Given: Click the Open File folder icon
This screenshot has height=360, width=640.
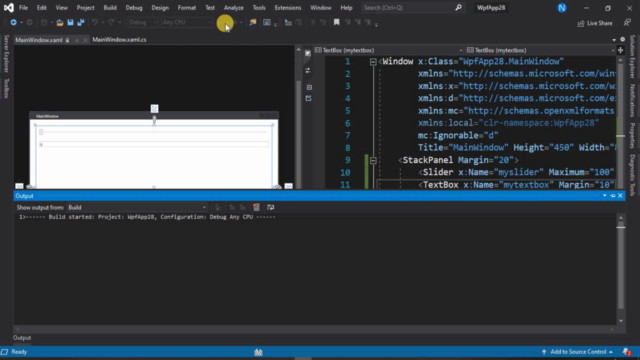Looking at the screenshot, I should [60, 22].
